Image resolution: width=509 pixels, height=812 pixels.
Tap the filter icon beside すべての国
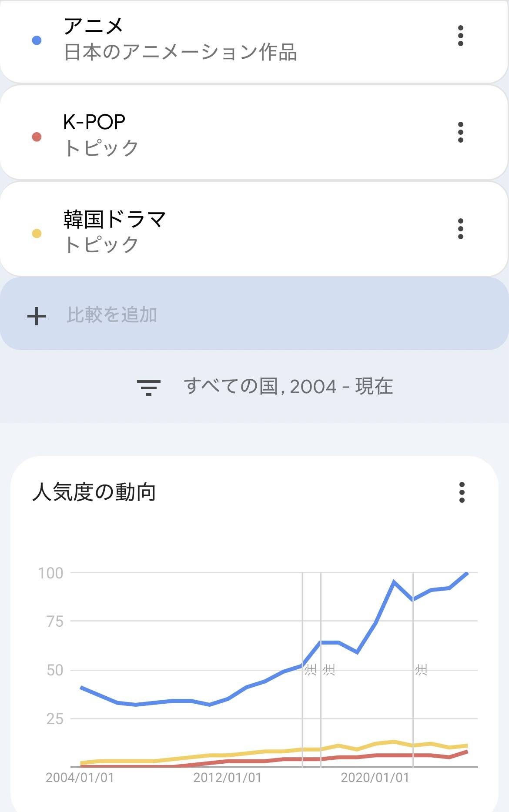tap(148, 387)
